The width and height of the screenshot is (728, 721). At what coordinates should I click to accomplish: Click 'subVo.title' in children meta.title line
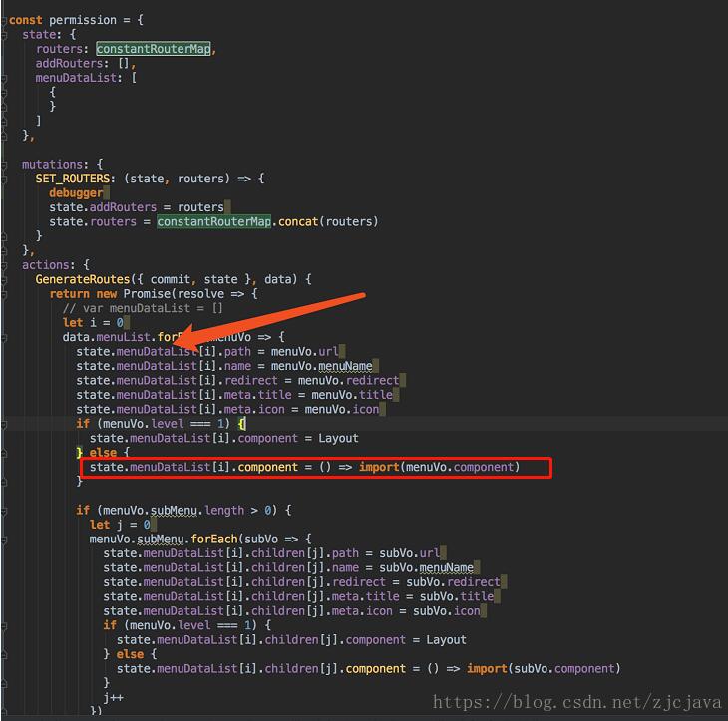point(457,596)
